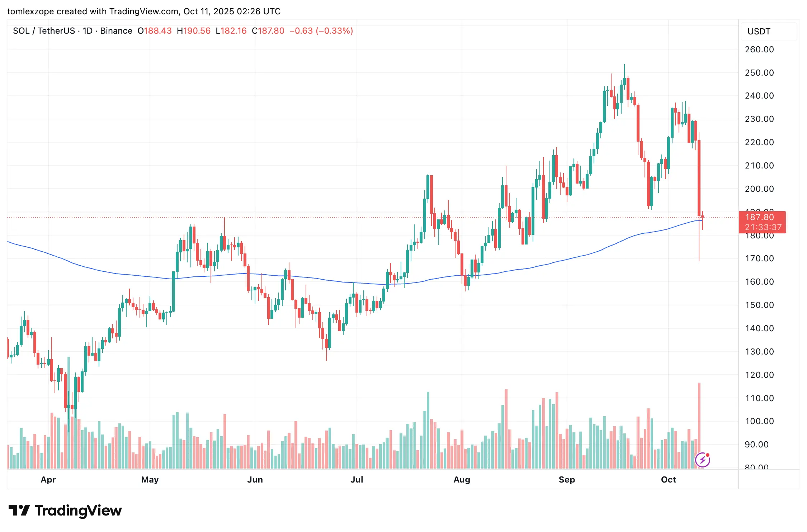807x532 pixels.
Task: Click the SOL / TetherUS symbol title
Action: pos(44,31)
